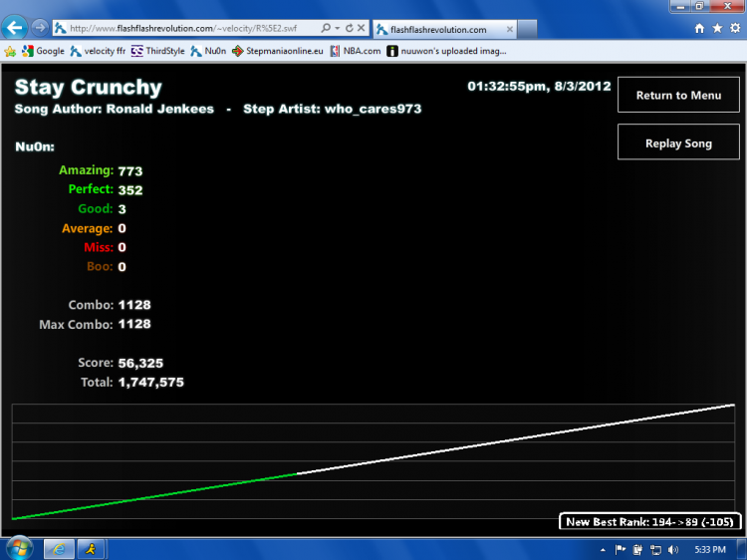Click the browser Back arrow button
The height and width of the screenshot is (560, 747).
[14, 28]
